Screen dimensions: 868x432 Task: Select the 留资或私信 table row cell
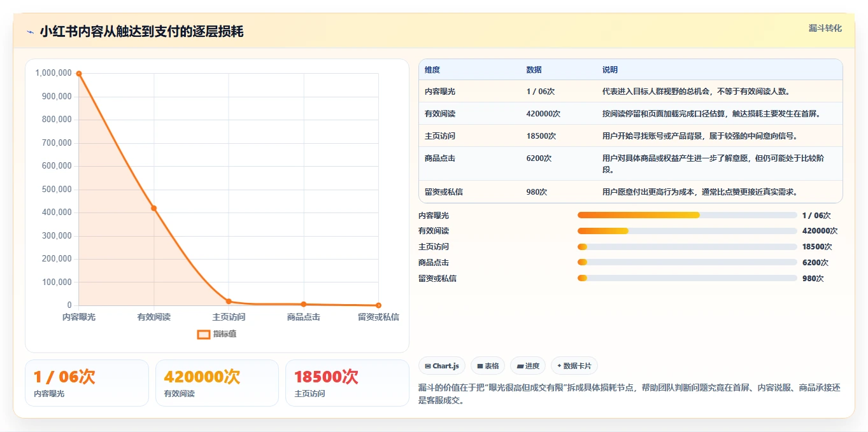[444, 192]
